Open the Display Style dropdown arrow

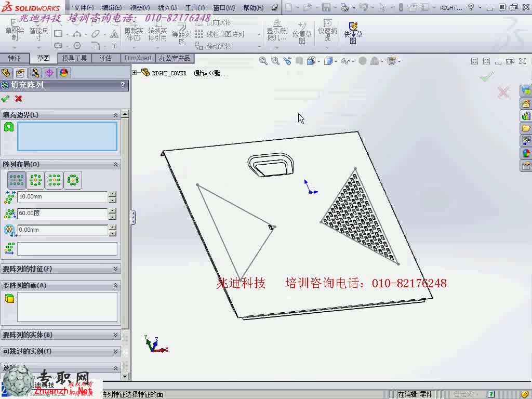tap(336, 61)
